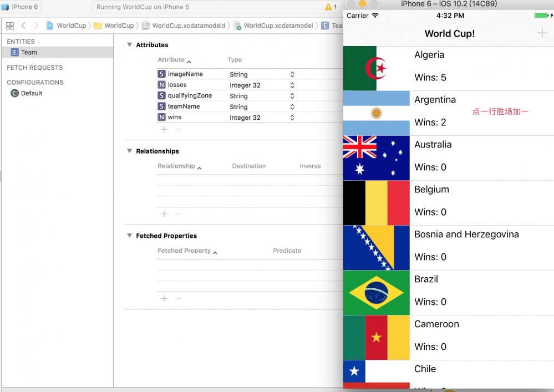Viewport: 554px width, 392px height.
Task: Click the truncated Team entity breadcrumb
Action: 332,26
